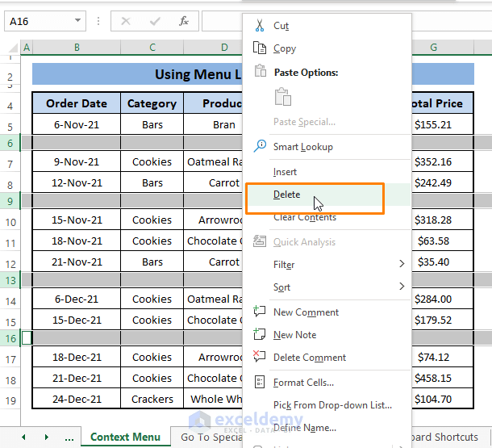Select column C header
The height and width of the screenshot is (448, 492).
152,48
